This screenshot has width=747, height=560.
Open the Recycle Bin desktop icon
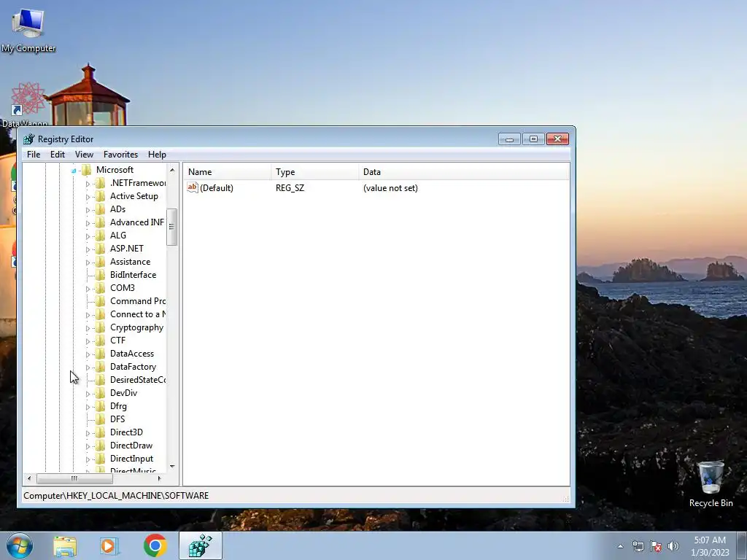[x=711, y=484]
